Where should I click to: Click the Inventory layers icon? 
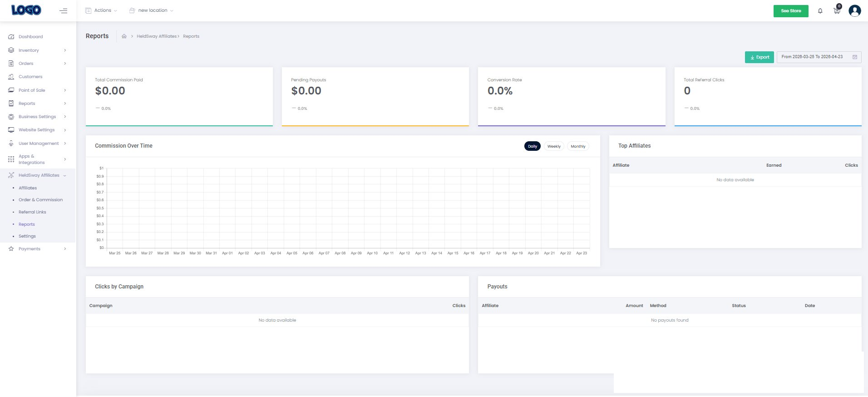tap(11, 50)
